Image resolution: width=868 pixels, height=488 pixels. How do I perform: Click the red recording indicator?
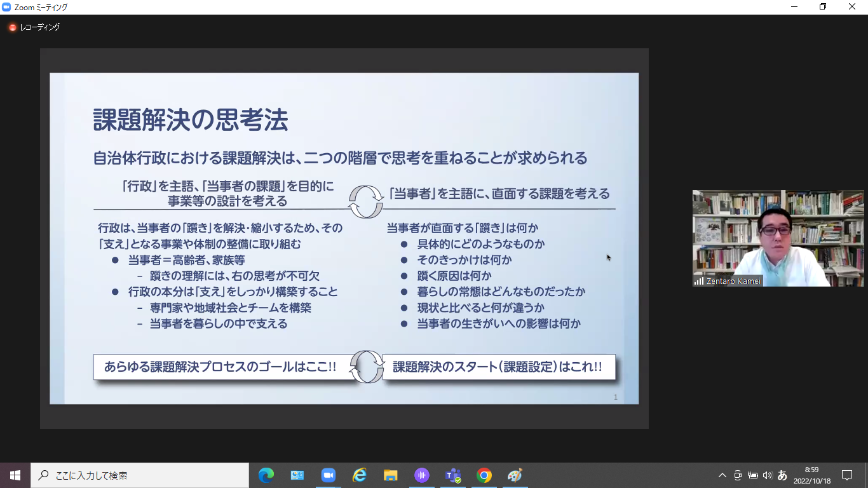point(12,27)
